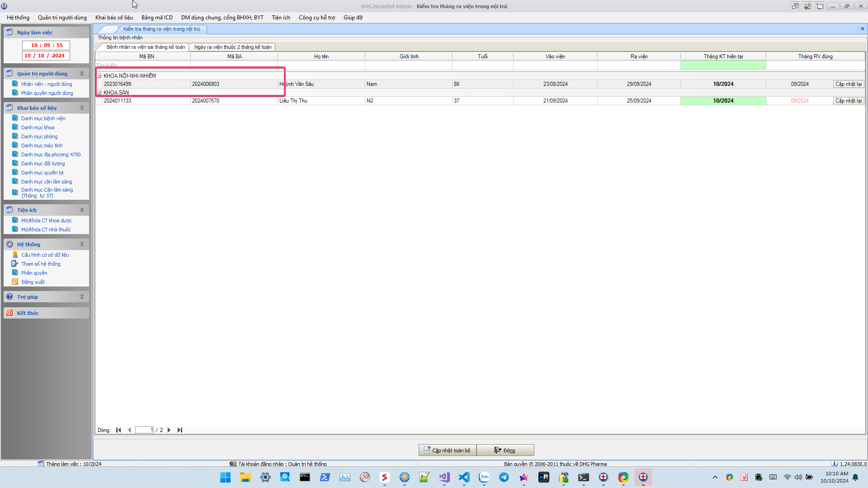868x488 pixels.
Task: Click the Tham số hệ thống icon
Action: point(15,264)
